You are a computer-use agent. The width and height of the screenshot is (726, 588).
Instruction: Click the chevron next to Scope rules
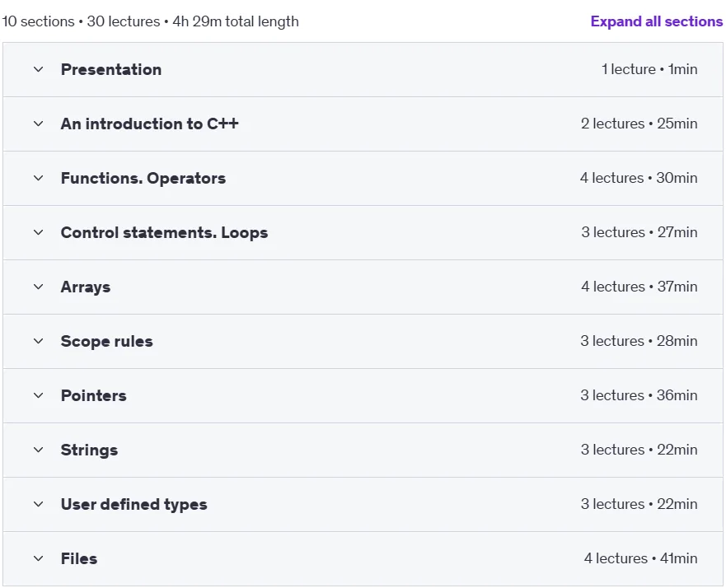[x=39, y=342]
